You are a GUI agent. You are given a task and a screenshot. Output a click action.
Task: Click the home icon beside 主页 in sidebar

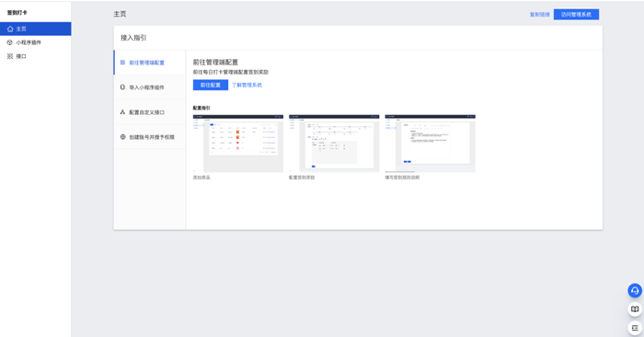pos(10,29)
